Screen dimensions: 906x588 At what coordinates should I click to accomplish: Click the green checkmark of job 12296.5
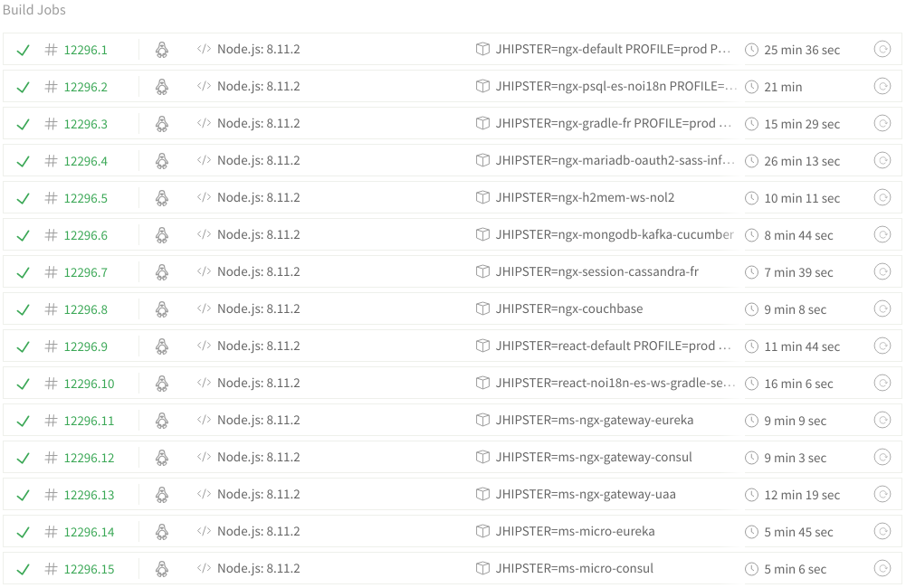coord(24,198)
